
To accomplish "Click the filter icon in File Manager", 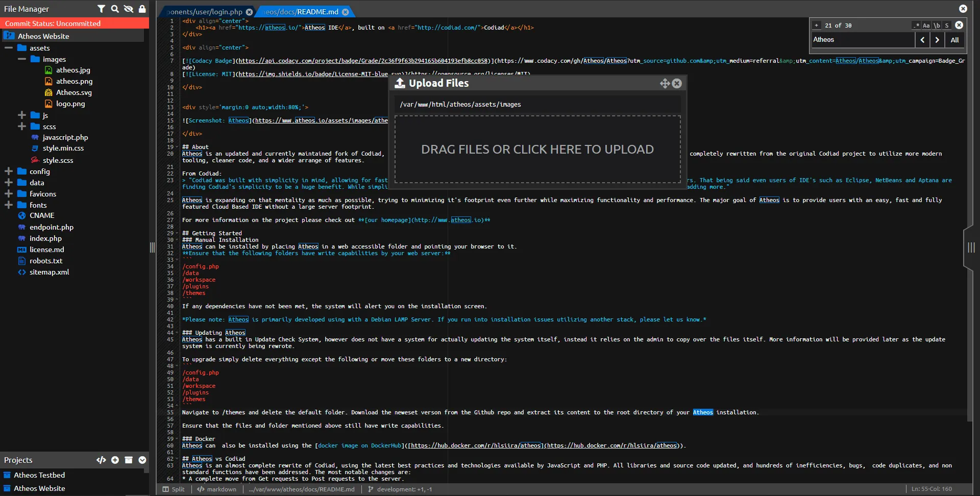I will pyautogui.click(x=101, y=9).
